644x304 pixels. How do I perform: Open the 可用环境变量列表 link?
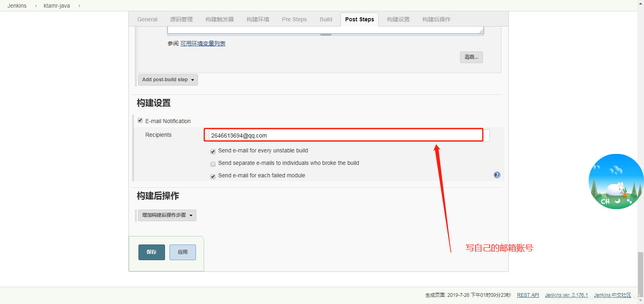coord(203,43)
